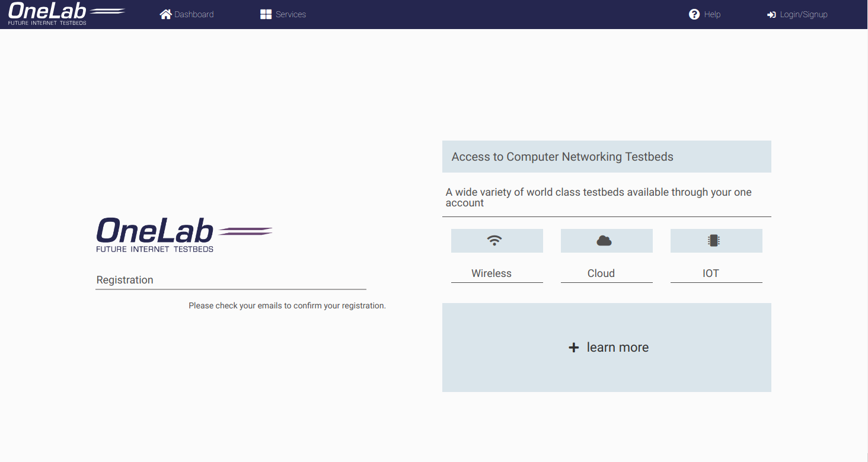Open the Dashboard menu label

(x=194, y=14)
